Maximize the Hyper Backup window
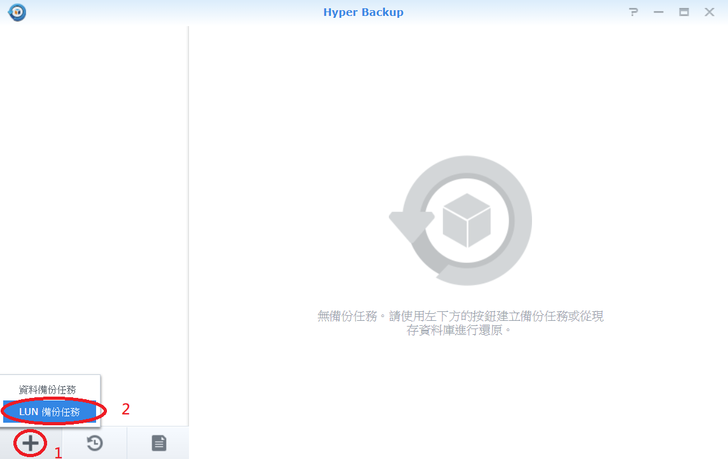The height and width of the screenshot is (459, 728). [x=684, y=12]
